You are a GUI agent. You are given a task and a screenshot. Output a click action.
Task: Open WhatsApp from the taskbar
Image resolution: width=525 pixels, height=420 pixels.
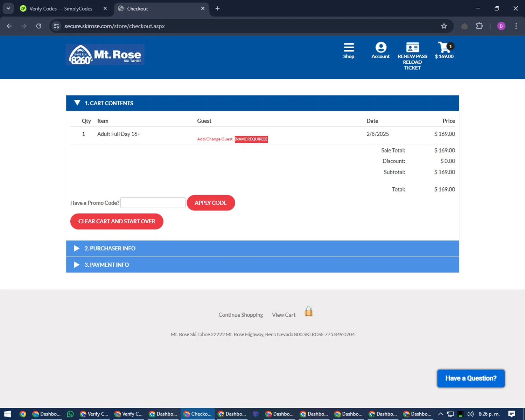70,414
